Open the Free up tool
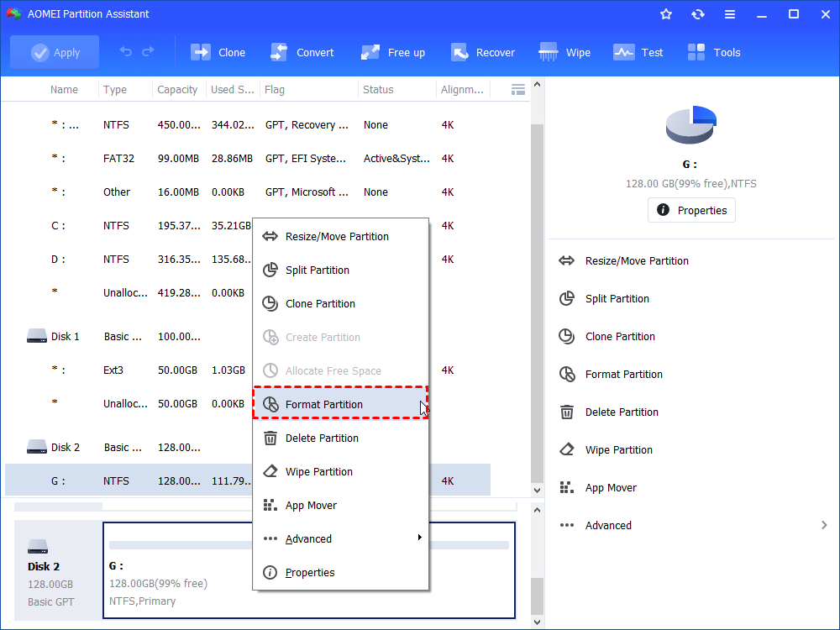 (x=392, y=52)
